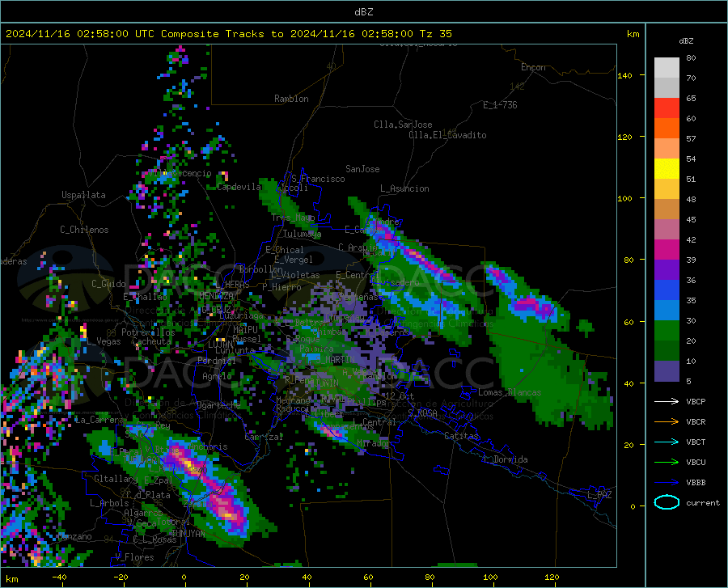This screenshot has width=728, height=588.
Task: Click the 'S_Francisco' map label
Action: pyautogui.click(x=318, y=179)
